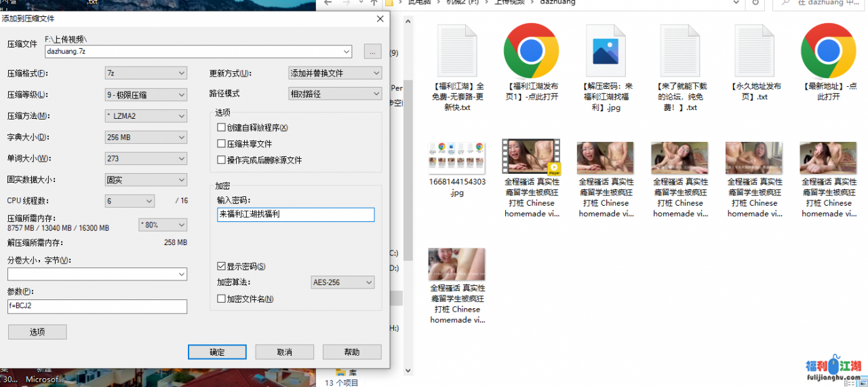
Task: Click the refresh button next to address bar
Action: pos(755,3)
